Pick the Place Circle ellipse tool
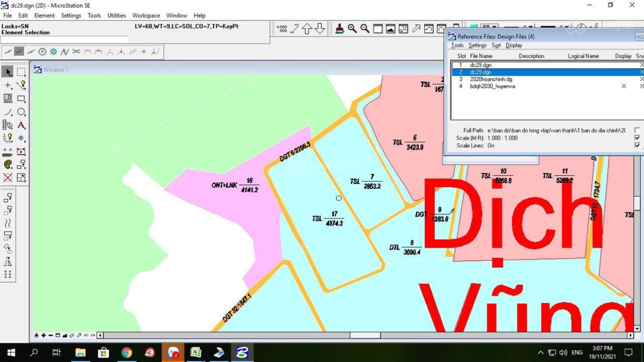 pos(21,112)
